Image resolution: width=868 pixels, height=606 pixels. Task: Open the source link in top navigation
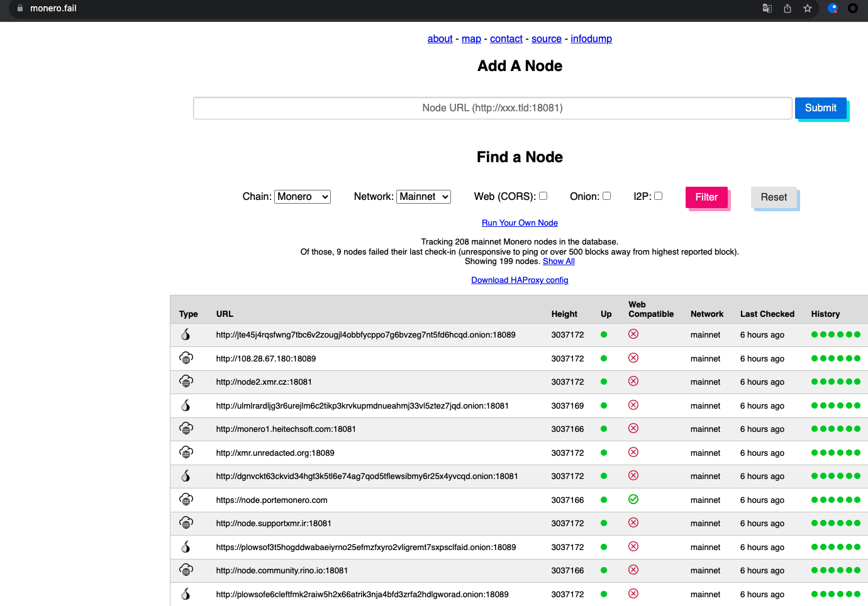click(x=547, y=39)
